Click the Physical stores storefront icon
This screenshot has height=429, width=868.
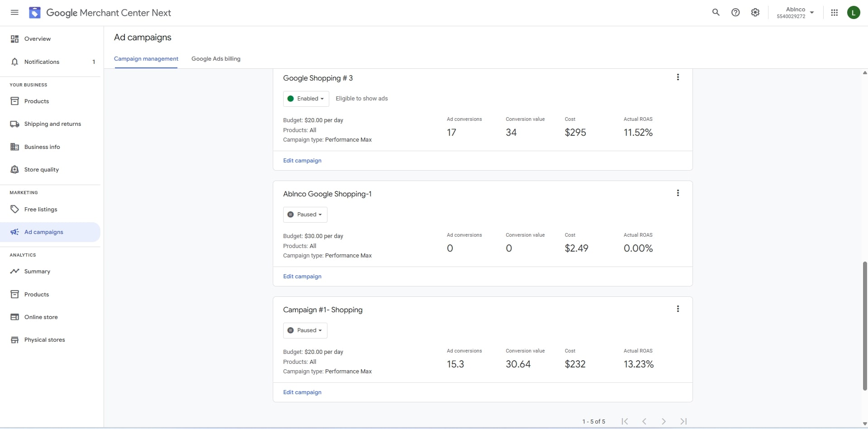point(15,340)
